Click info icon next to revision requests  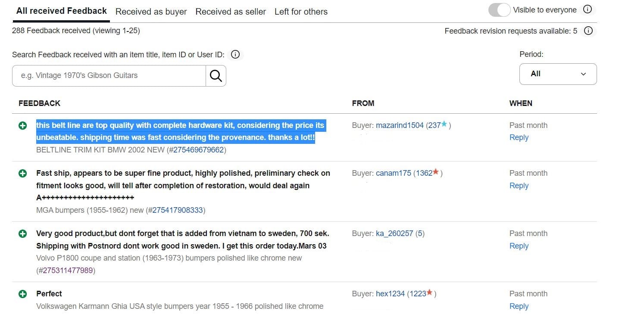588,31
